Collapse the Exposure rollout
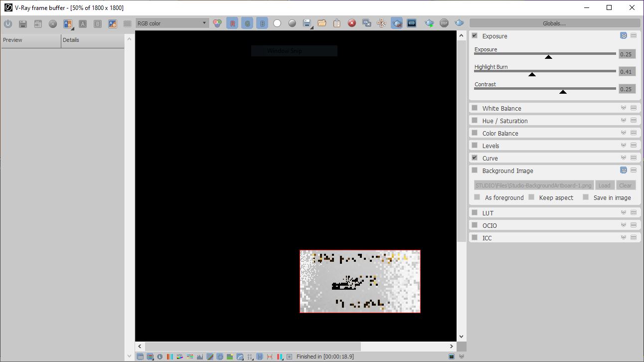The width and height of the screenshot is (644, 362). tap(624, 36)
